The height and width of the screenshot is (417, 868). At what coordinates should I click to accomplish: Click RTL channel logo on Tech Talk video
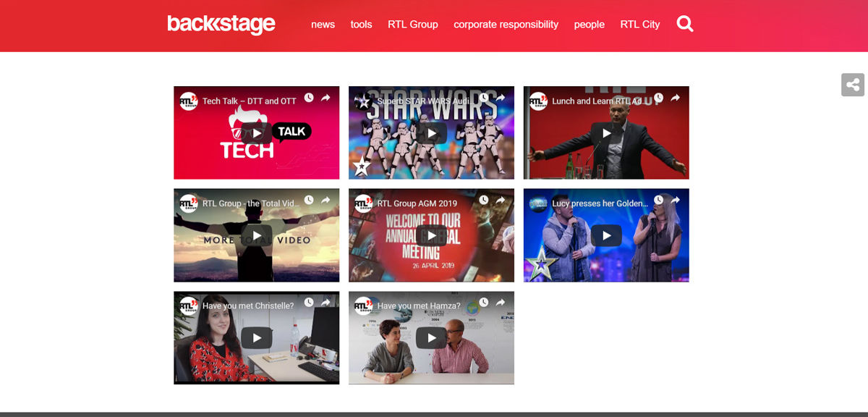[189, 101]
